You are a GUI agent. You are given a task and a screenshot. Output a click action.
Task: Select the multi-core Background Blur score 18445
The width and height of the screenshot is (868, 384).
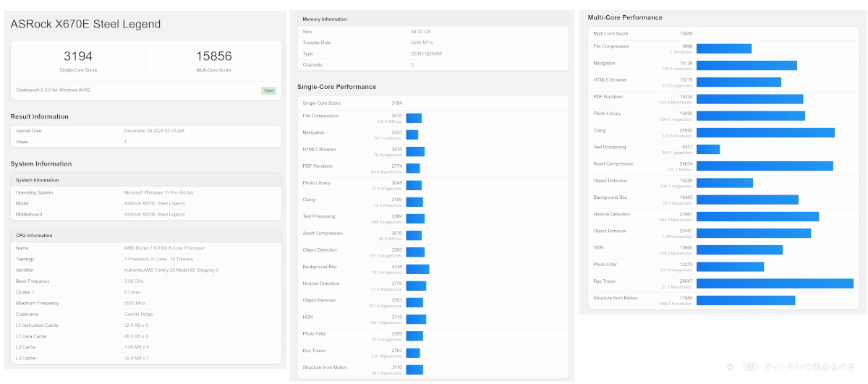(686, 197)
